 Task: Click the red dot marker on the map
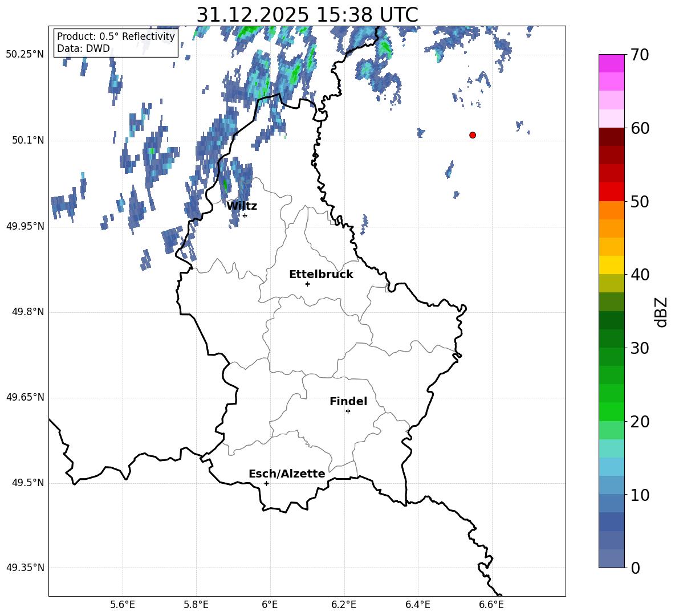(x=473, y=135)
